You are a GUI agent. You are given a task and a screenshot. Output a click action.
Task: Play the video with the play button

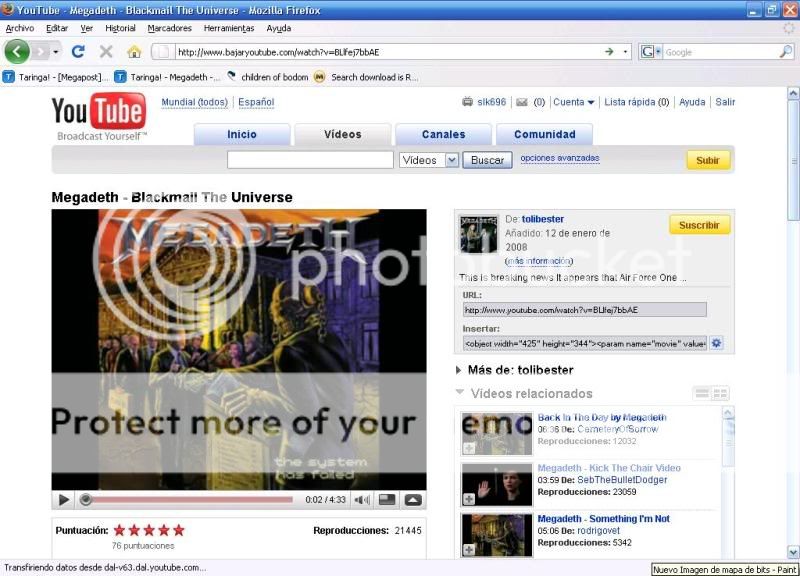(x=64, y=500)
